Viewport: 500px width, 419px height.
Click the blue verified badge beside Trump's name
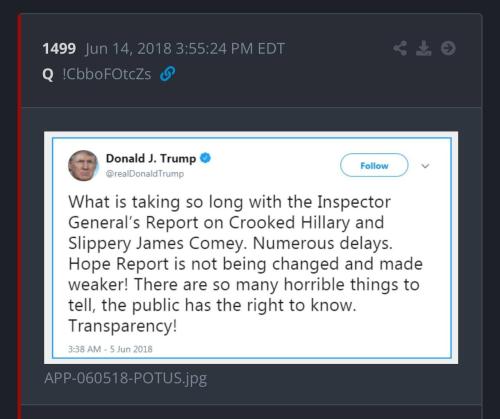tap(205, 158)
